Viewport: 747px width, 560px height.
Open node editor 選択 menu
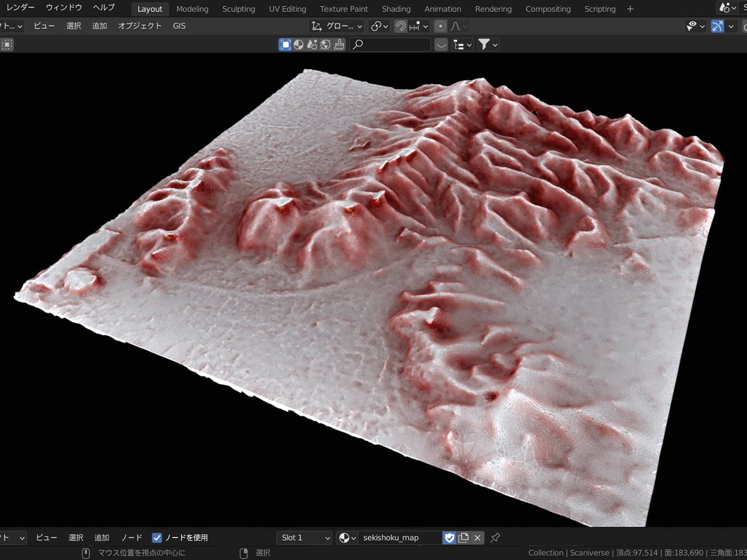pos(76,538)
